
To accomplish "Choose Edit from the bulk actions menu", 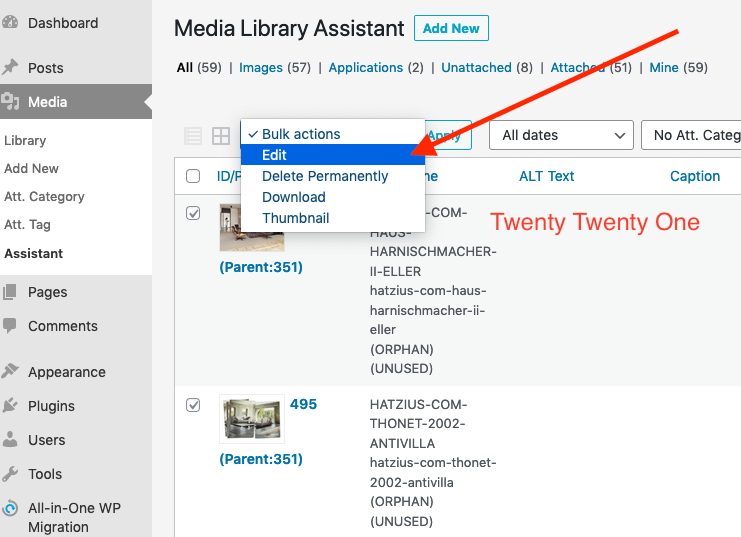I will [x=275, y=155].
